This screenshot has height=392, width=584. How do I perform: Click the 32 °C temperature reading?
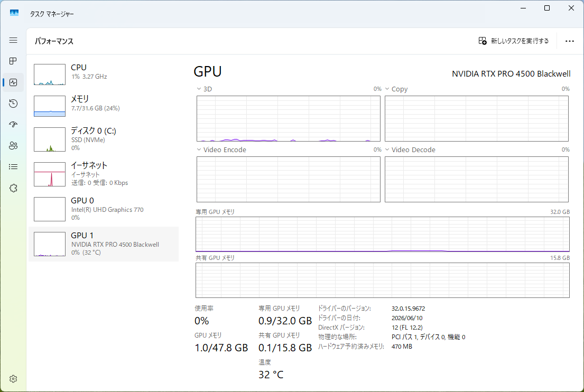coord(271,374)
